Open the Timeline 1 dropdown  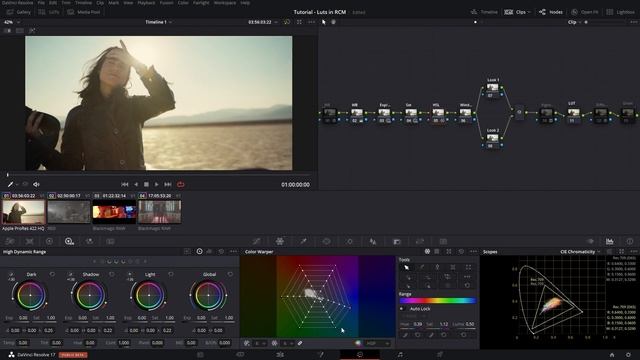click(x=158, y=22)
